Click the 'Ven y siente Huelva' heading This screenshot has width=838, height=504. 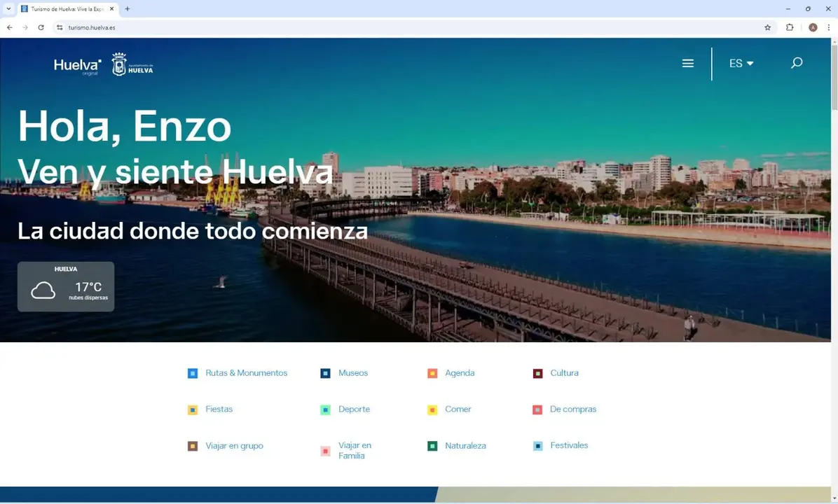coord(175,172)
